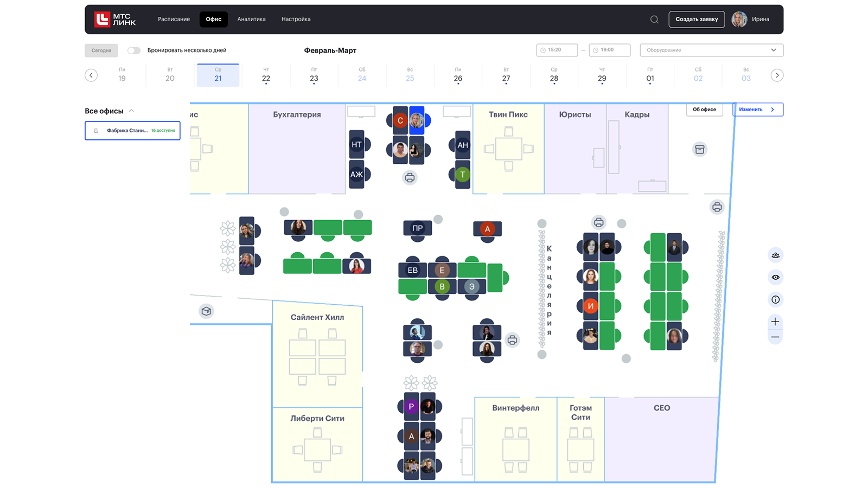Open the Аналитика tab

pos(251,20)
